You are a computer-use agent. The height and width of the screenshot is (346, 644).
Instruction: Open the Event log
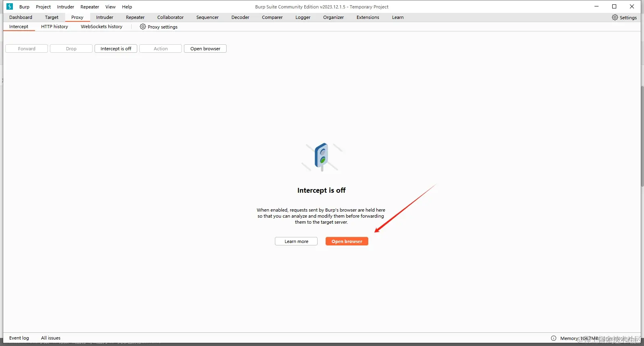(19, 338)
